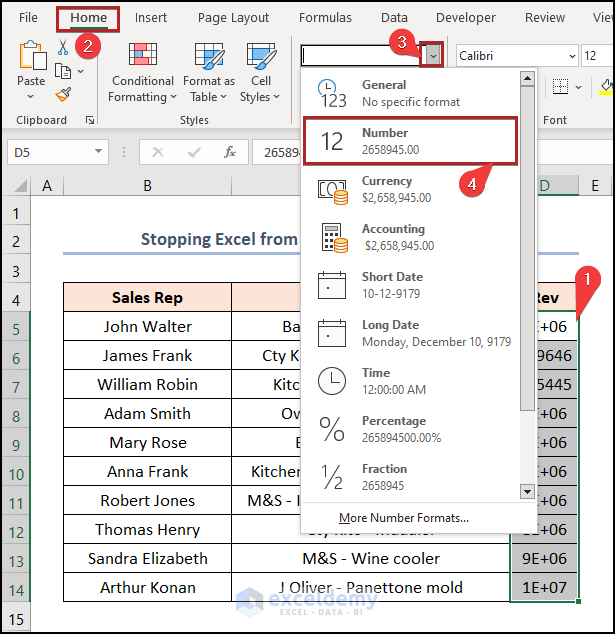Select the Arthur Konan cell
Viewport: 615px width, 634px height.
tap(147, 588)
